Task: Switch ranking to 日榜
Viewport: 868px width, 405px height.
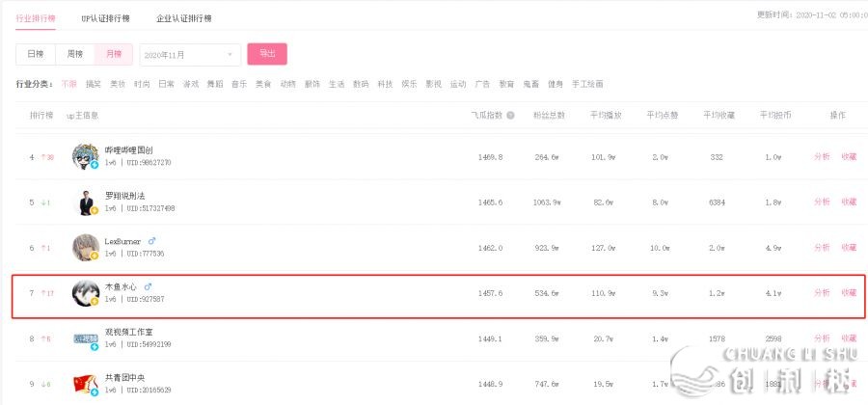Action: point(36,54)
